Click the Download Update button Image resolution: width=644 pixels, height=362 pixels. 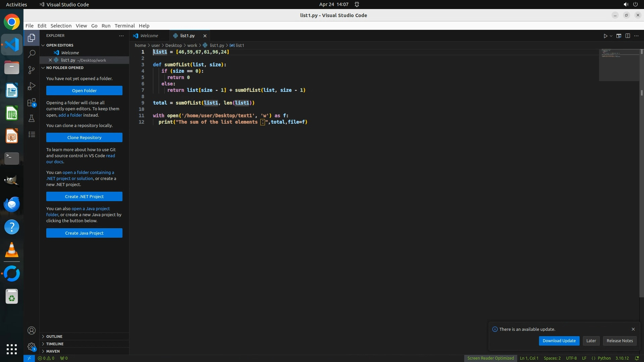click(x=559, y=341)
